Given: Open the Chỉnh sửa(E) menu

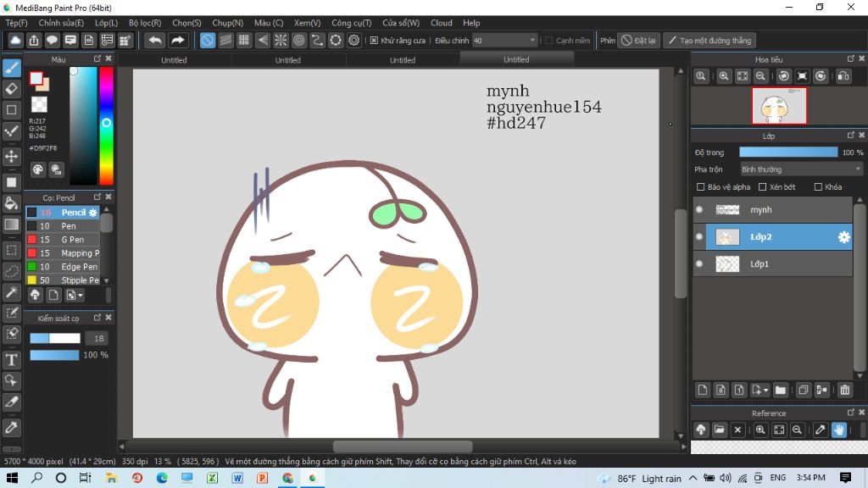Looking at the screenshot, I should [61, 23].
